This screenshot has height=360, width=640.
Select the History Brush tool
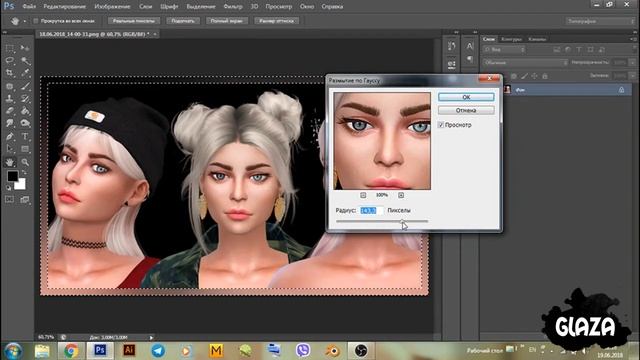coord(25,98)
